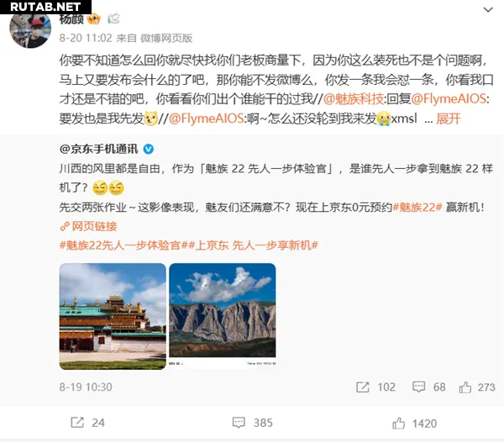Open the 网页链接 web link
Image resolution: width=504 pixels, height=442 pixels.
(x=88, y=226)
